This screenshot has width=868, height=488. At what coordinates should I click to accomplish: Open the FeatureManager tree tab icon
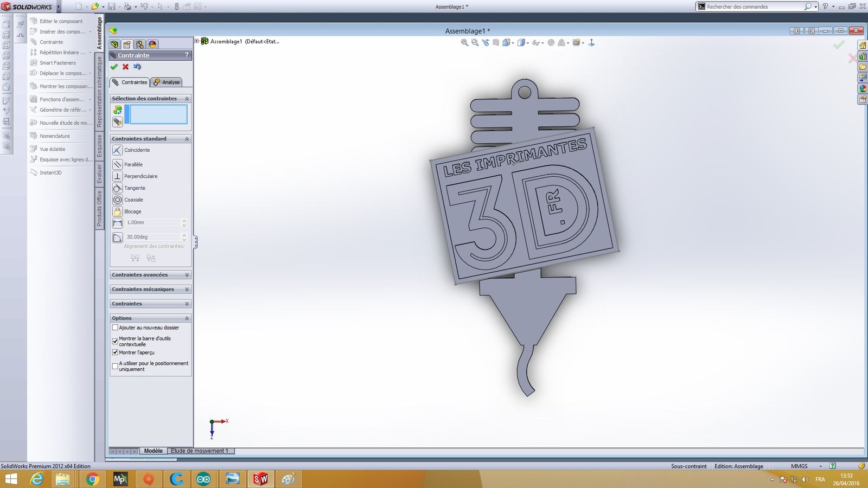[x=114, y=44]
